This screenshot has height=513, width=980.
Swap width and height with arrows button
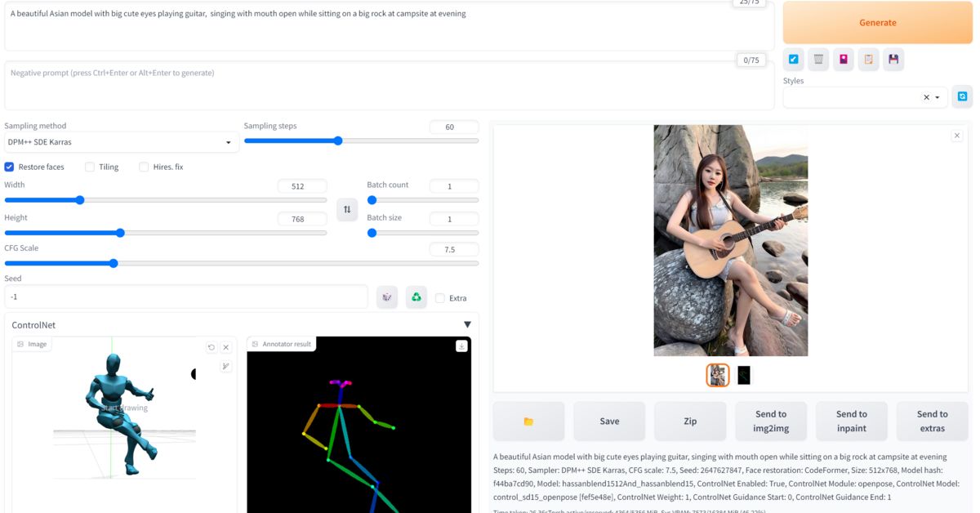tap(347, 210)
